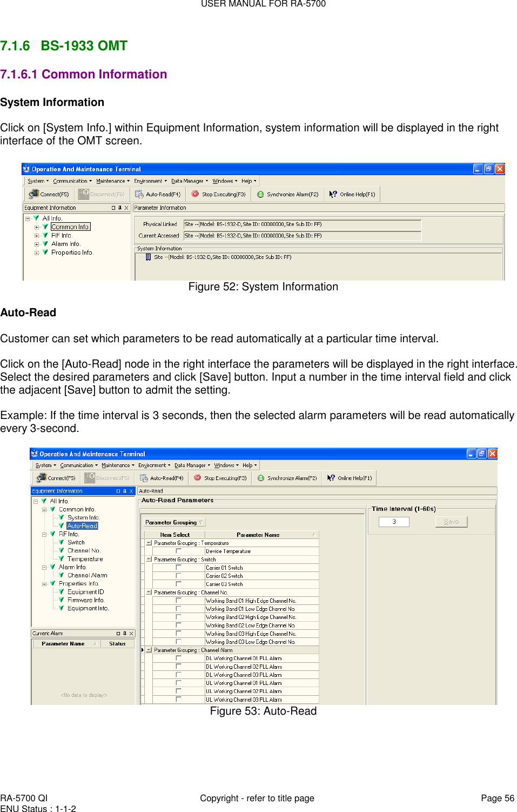Click the Status column header in Current Alarm
Image resolution: width=517 pixels, height=812 pixels.
(x=117, y=644)
